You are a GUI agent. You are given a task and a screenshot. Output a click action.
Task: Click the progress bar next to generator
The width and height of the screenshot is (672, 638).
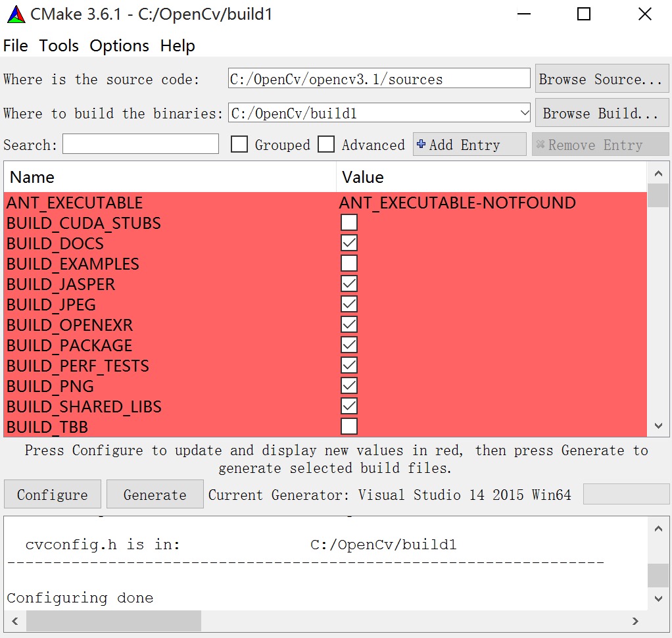(626, 494)
